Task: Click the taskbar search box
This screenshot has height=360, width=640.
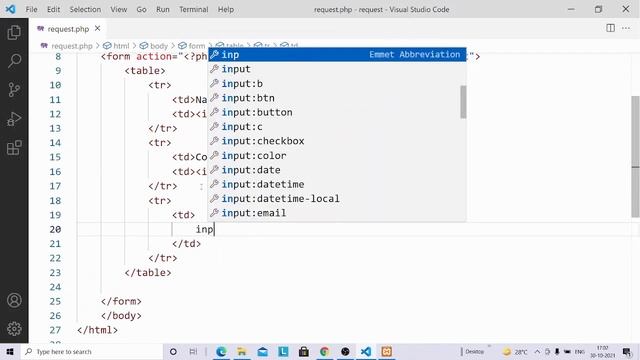Action: 92,351
